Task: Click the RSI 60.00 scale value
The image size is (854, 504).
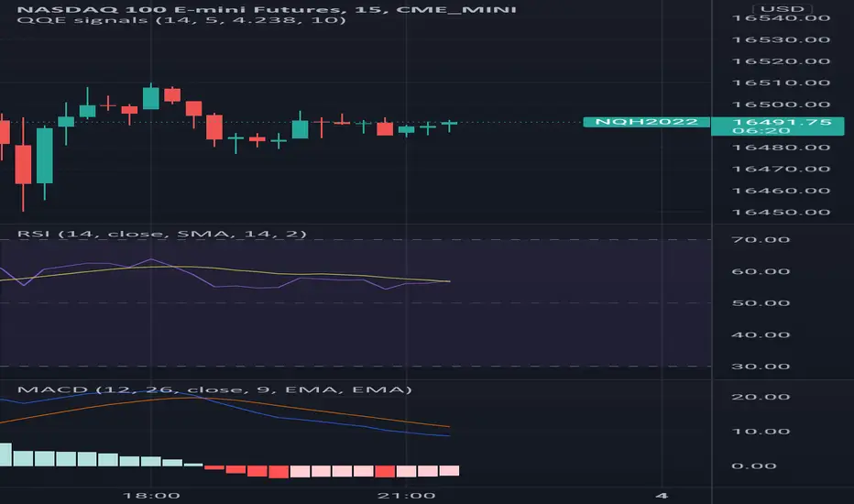Action: (x=761, y=271)
